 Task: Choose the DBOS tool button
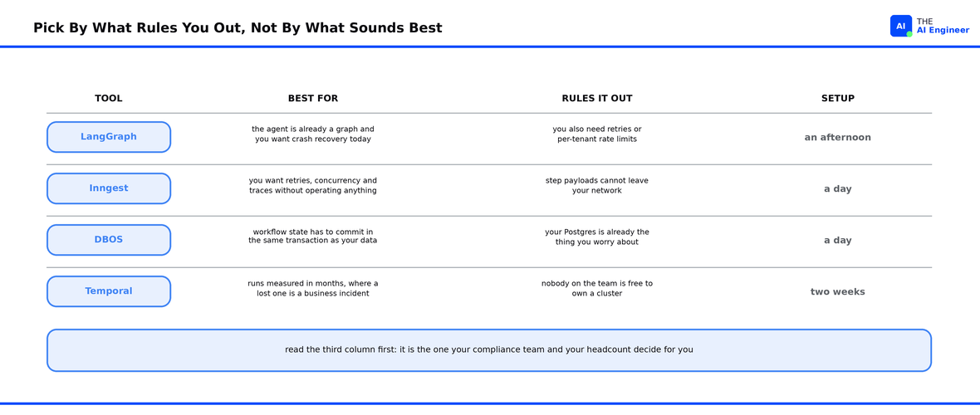pos(109,240)
